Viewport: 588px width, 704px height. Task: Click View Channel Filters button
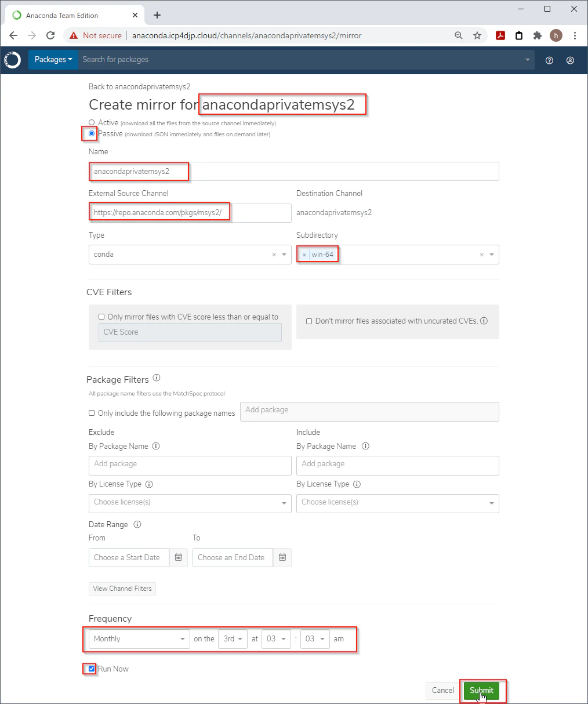point(122,589)
